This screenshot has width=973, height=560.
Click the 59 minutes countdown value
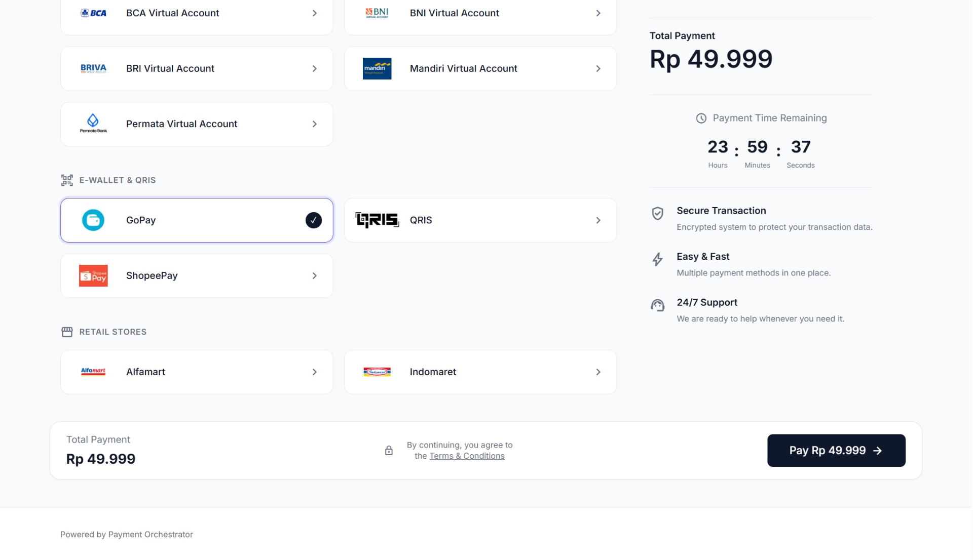click(757, 147)
